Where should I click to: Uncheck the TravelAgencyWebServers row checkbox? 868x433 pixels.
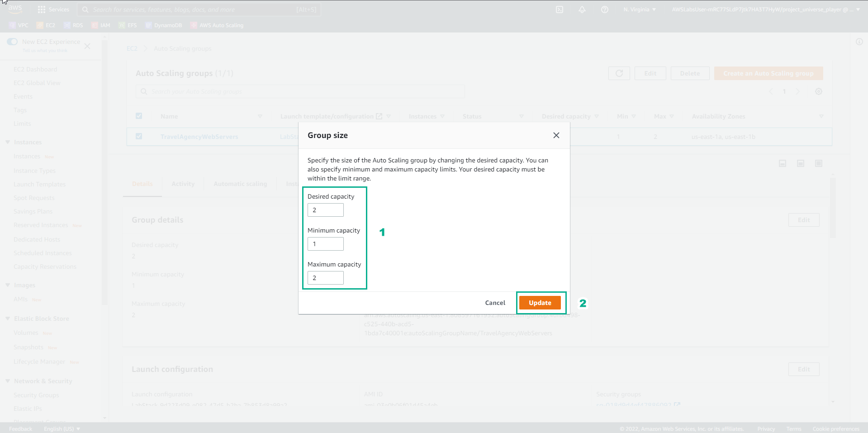[x=139, y=136]
